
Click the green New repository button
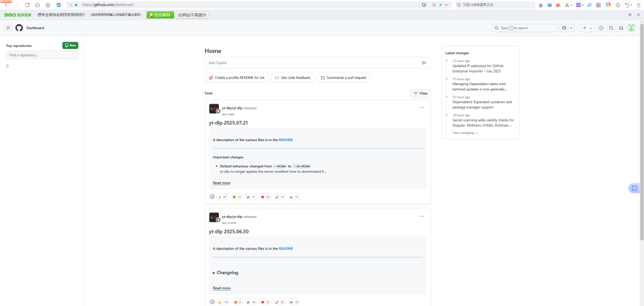pos(70,45)
